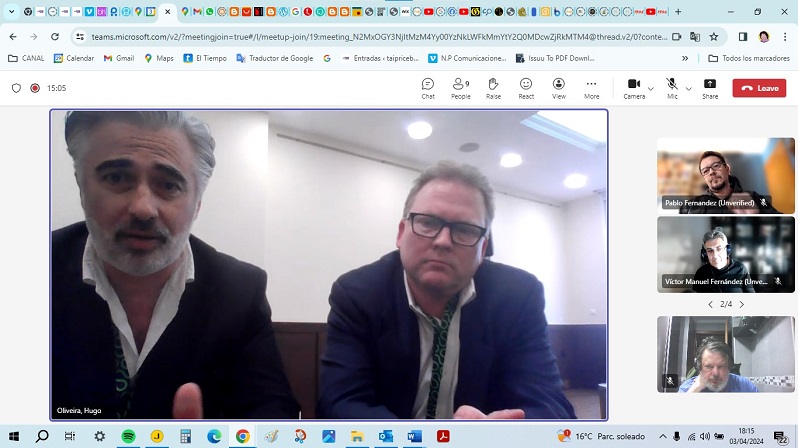Open Spotify from the taskbar

click(128, 436)
